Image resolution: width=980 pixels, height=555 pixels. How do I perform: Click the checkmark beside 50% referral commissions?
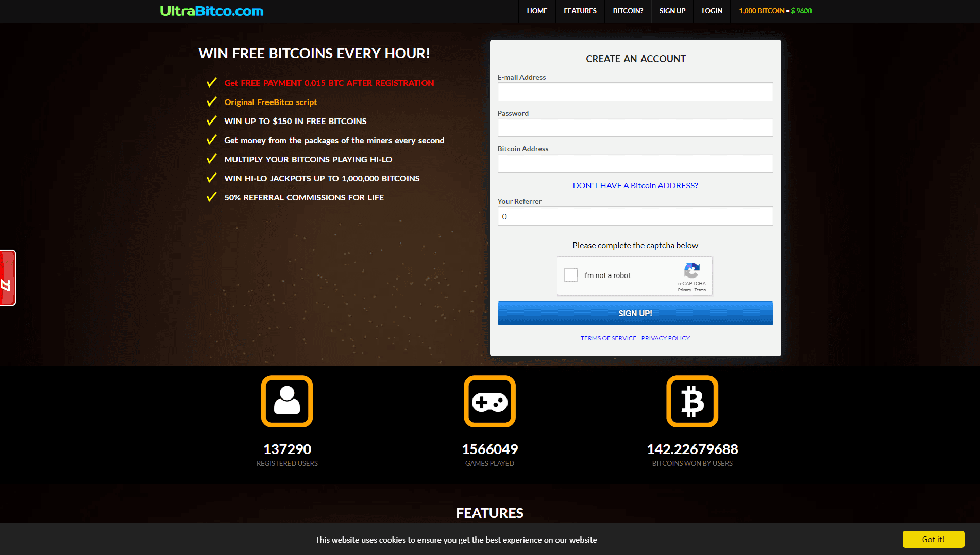(x=212, y=196)
